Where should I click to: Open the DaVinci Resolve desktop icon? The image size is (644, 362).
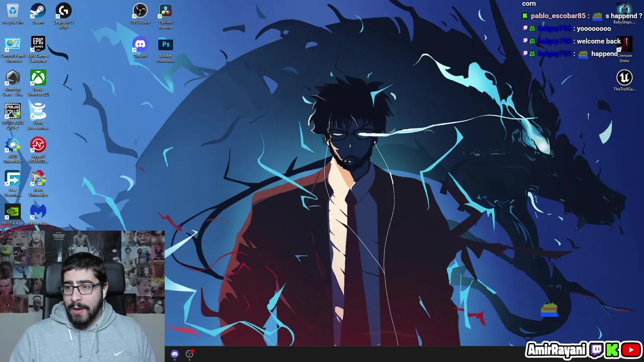[166, 16]
